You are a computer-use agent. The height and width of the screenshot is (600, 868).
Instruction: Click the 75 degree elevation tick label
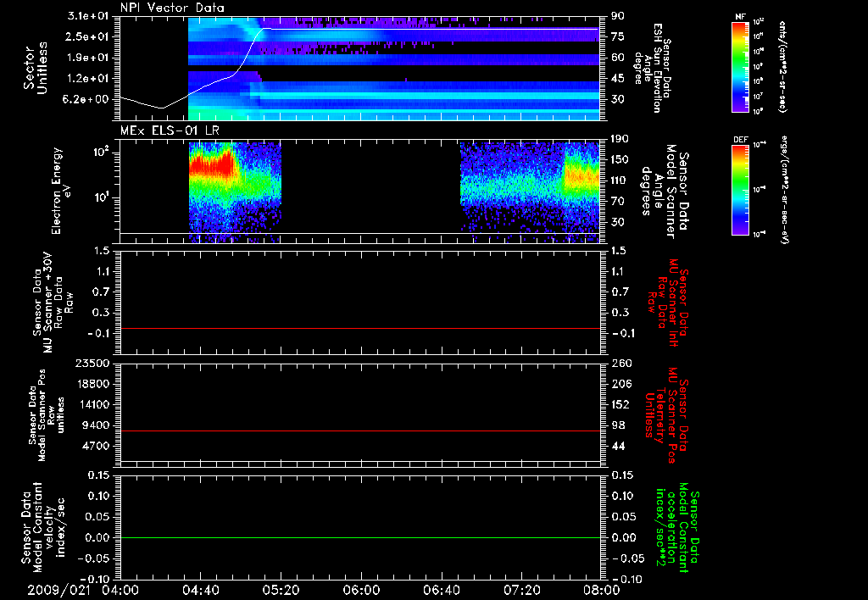pos(618,36)
